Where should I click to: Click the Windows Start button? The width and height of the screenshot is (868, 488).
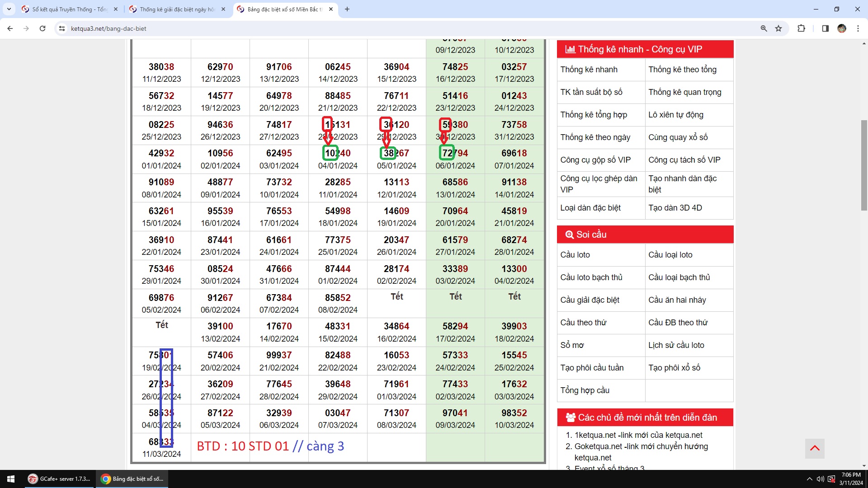(x=11, y=479)
